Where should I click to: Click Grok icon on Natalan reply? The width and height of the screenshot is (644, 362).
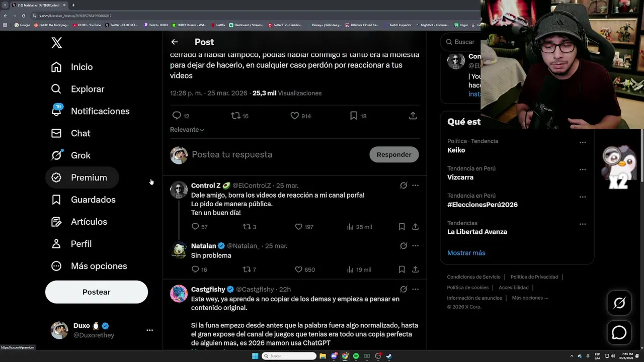[404, 246]
